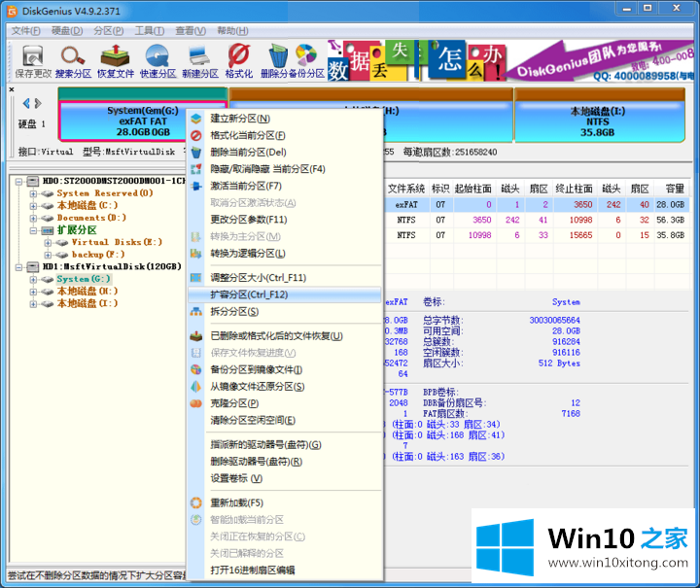The width and height of the screenshot is (700, 588).
Task: Open the 工具(T) menu
Action: (150, 31)
